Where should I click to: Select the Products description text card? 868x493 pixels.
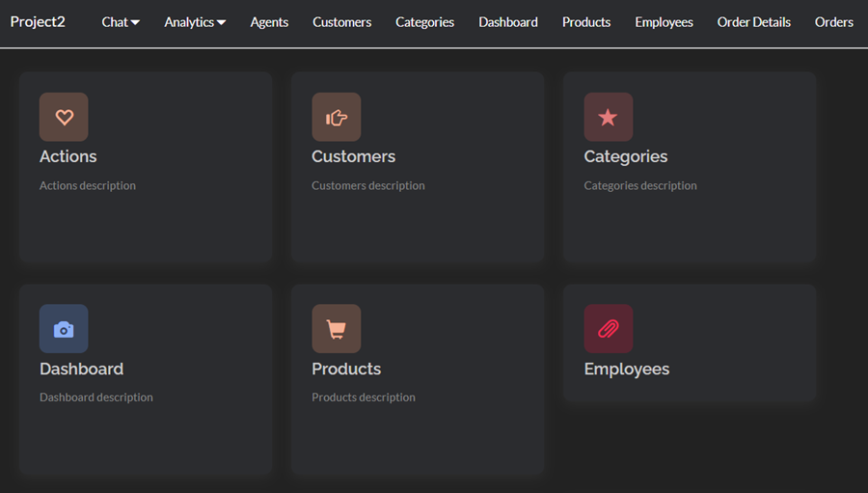[364, 397]
